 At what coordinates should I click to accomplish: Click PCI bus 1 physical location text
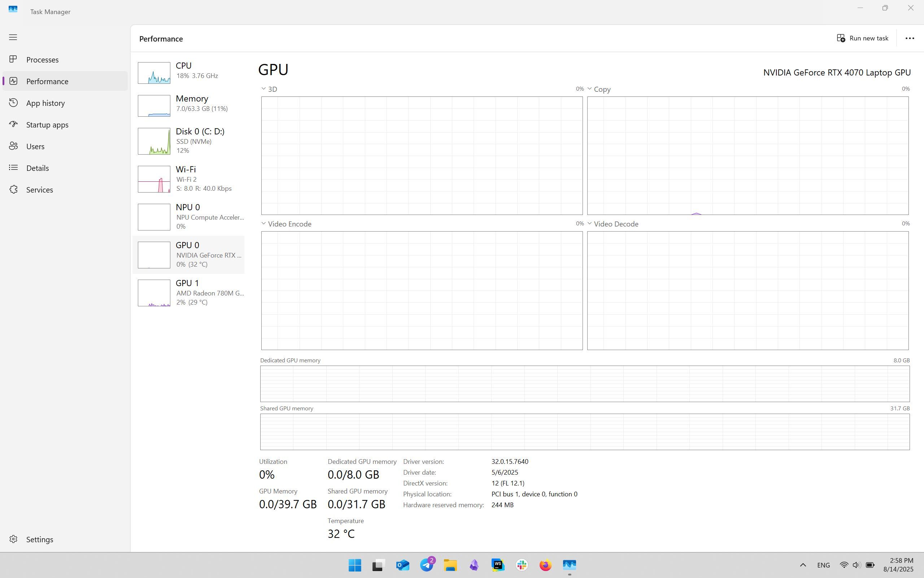(534, 494)
